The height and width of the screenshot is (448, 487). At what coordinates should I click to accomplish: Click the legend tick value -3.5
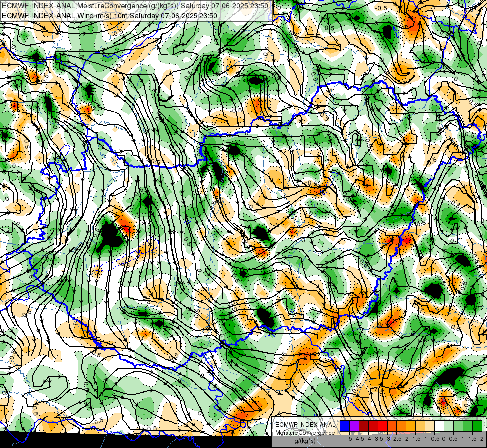pyautogui.click(x=378, y=439)
